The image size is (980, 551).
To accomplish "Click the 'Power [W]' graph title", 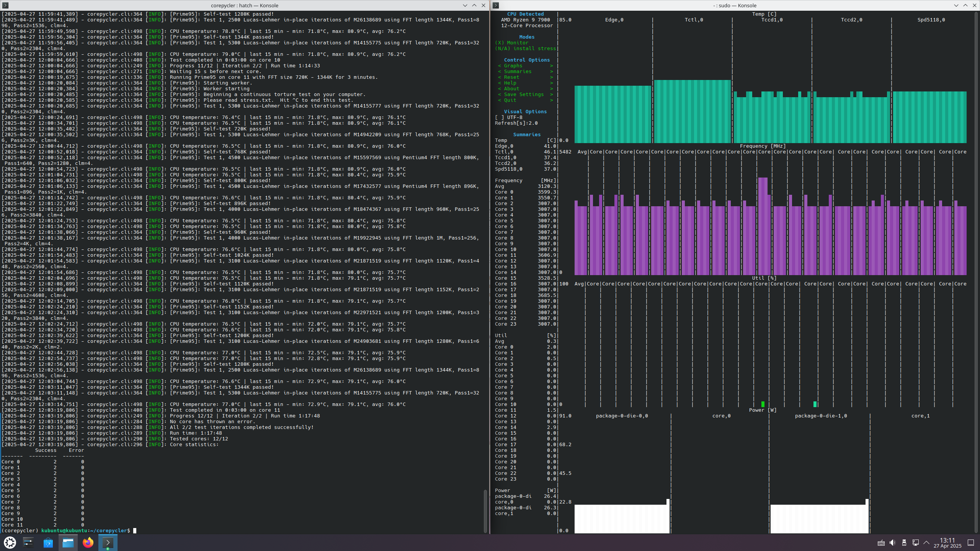I will (763, 410).
